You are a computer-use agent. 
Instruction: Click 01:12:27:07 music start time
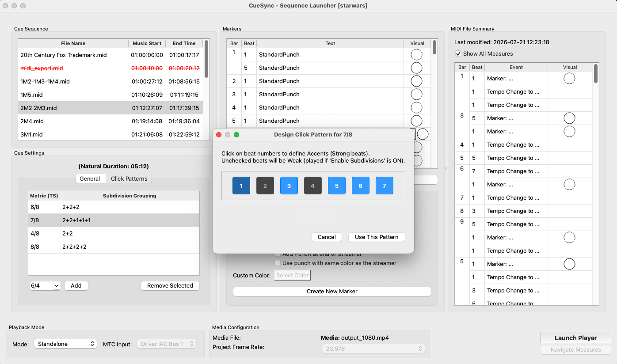pos(147,108)
